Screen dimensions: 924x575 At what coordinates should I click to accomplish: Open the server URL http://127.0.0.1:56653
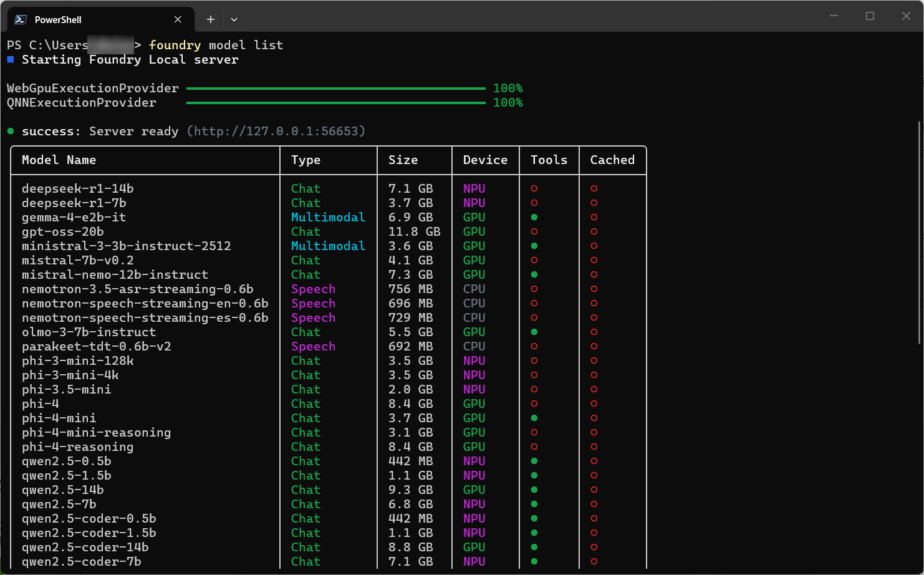tap(276, 131)
